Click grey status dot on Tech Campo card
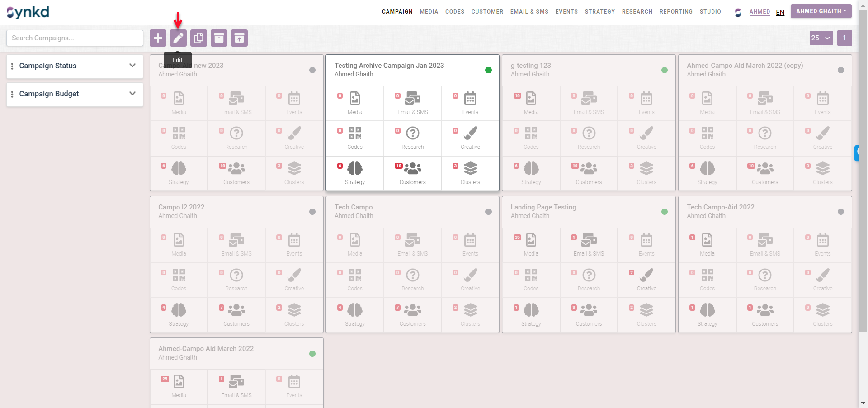Image resolution: width=868 pixels, height=408 pixels. pyautogui.click(x=488, y=212)
